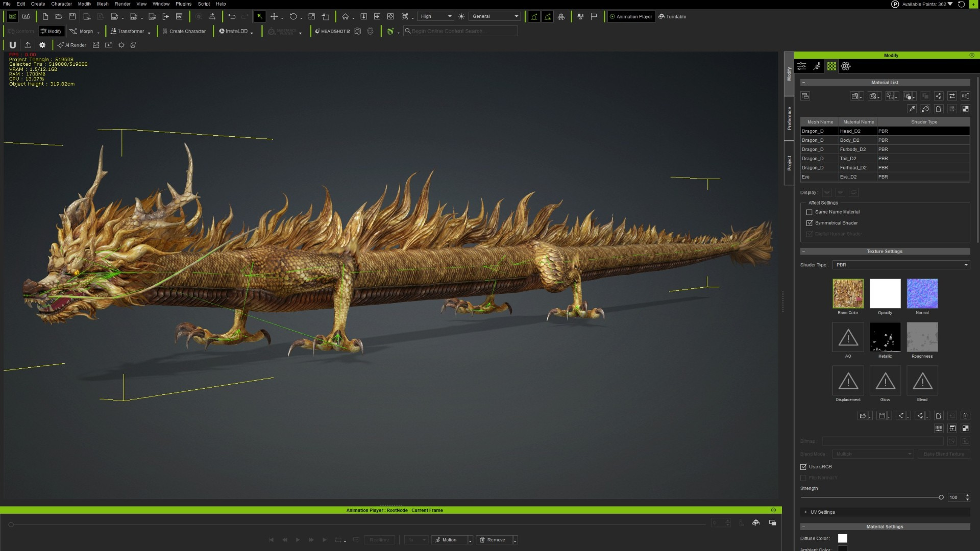Delete texture with trash icon

tap(965, 416)
